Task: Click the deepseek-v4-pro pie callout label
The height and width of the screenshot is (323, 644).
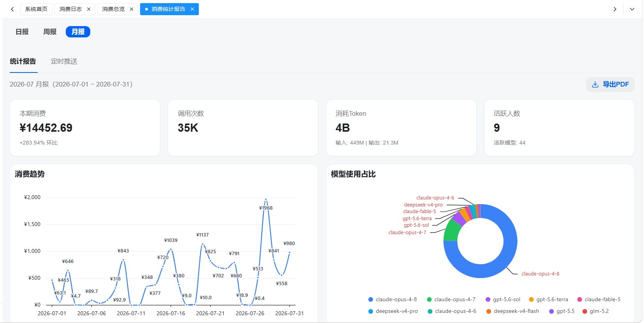Action: [423, 205]
